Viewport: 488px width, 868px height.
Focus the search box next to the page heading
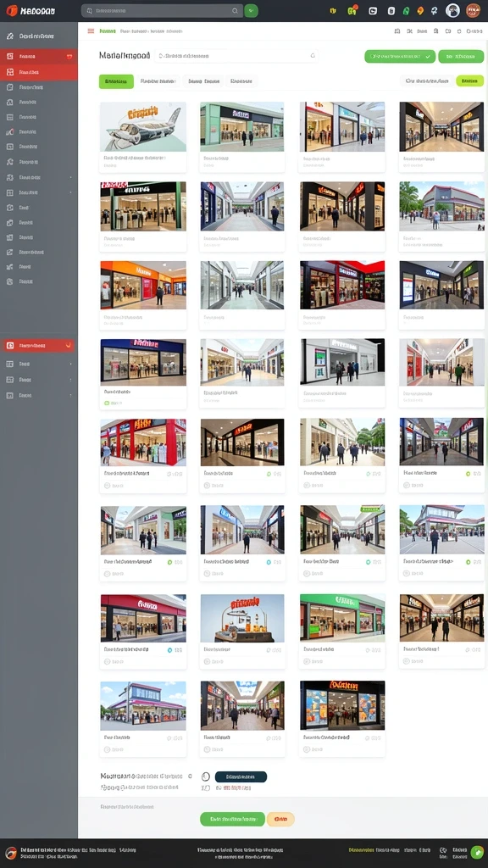[236, 55]
